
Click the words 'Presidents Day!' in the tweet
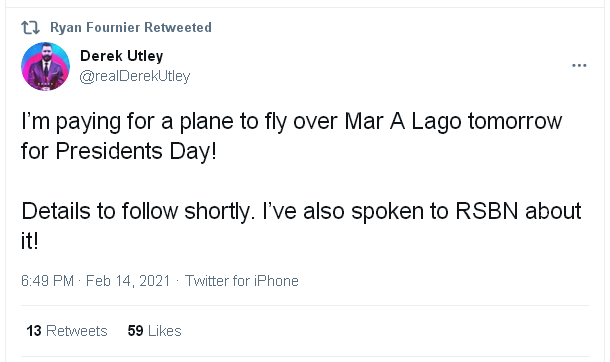click(x=136, y=151)
